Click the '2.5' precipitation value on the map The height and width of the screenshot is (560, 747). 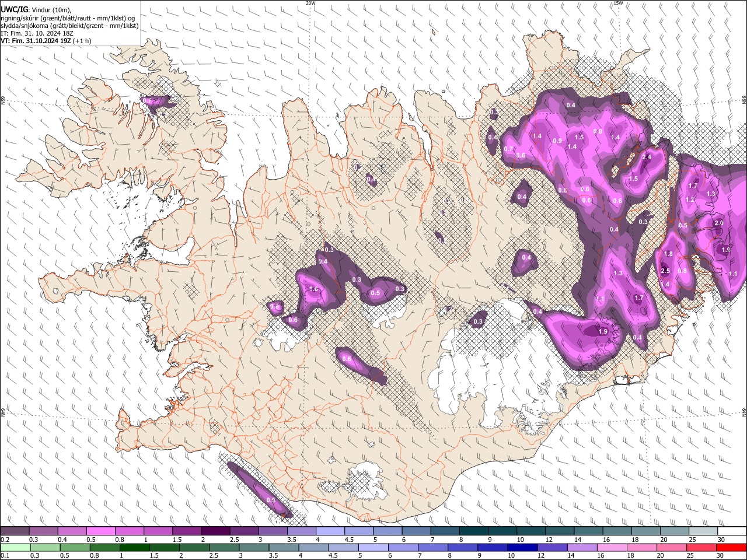tap(665, 271)
